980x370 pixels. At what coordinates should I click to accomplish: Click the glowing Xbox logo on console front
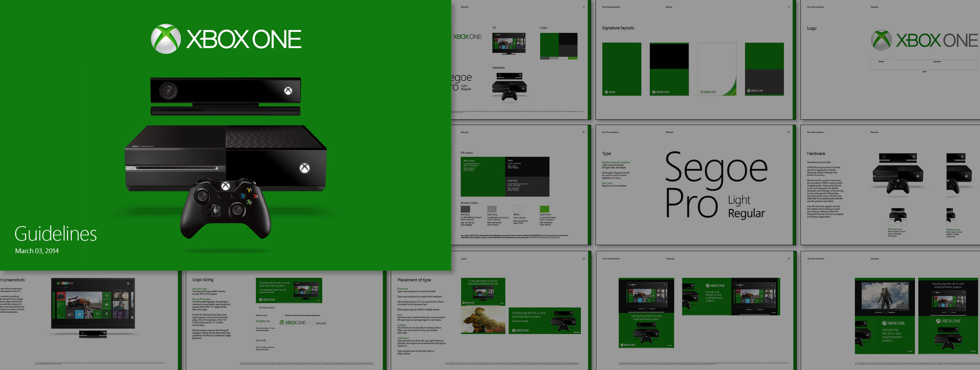(304, 168)
